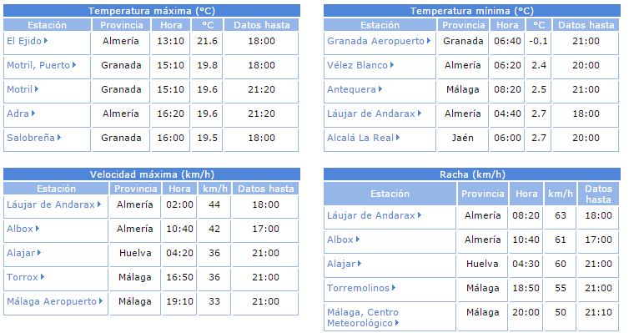The width and height of the screenshot is (644, 333).
Task: Open Granada Aeropuerto station details
Action: [375, 41]
